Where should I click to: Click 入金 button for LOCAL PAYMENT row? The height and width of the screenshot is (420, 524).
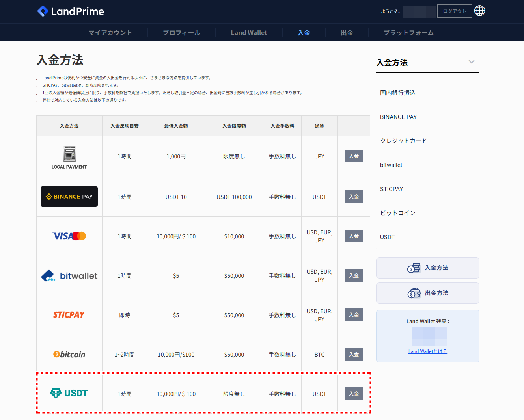pos(354,156)
